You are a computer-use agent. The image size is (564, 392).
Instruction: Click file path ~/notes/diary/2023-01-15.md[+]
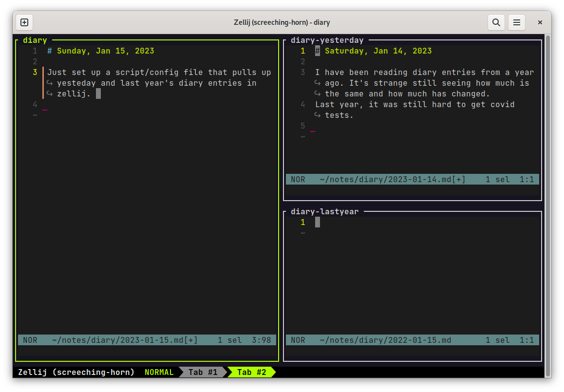[x=125, y=340]
